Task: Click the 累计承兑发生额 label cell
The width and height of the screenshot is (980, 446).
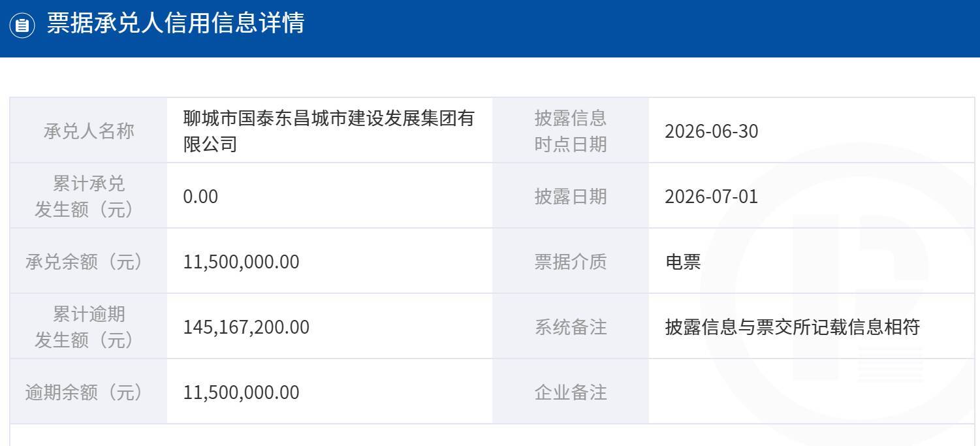Action: [x=89, y=196]
